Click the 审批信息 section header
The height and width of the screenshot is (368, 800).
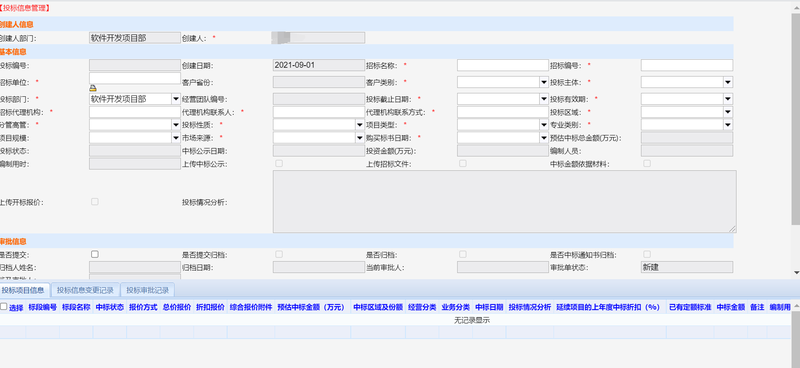point(13,241)
